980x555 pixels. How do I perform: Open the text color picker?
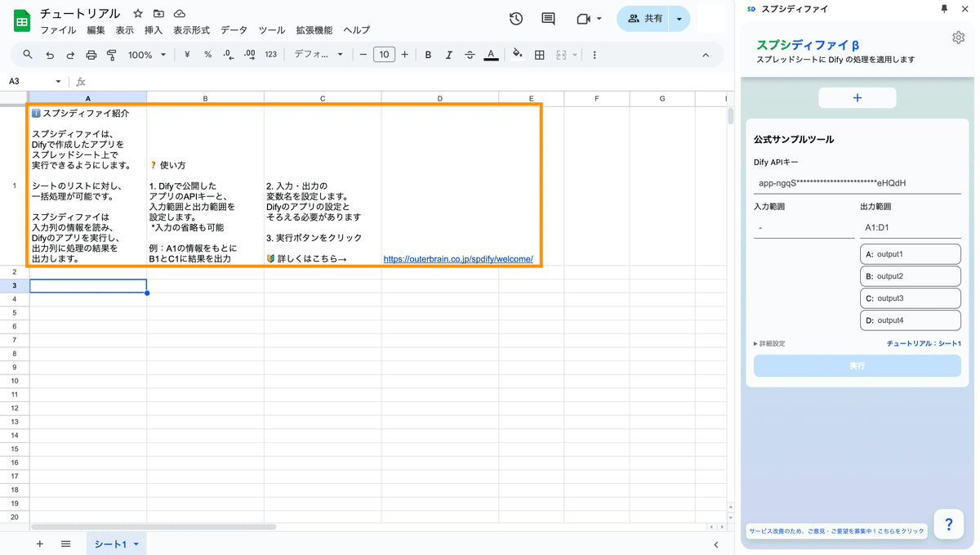point(491,55)
